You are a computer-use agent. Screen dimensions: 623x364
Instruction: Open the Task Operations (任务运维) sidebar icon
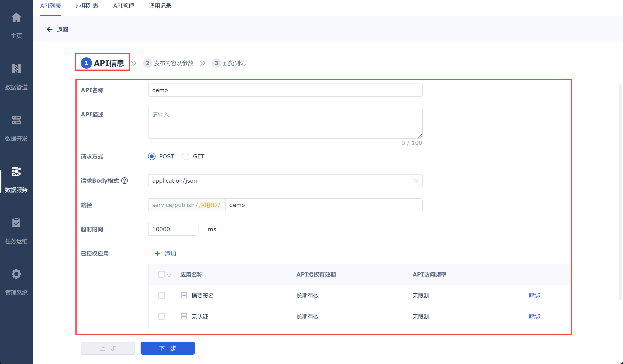click(x=16, y=223)
